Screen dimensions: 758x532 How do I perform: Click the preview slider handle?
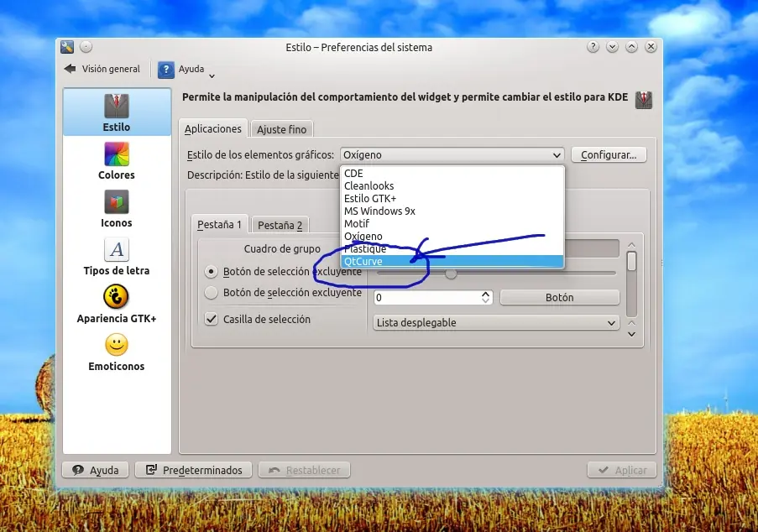pos(451,274)
